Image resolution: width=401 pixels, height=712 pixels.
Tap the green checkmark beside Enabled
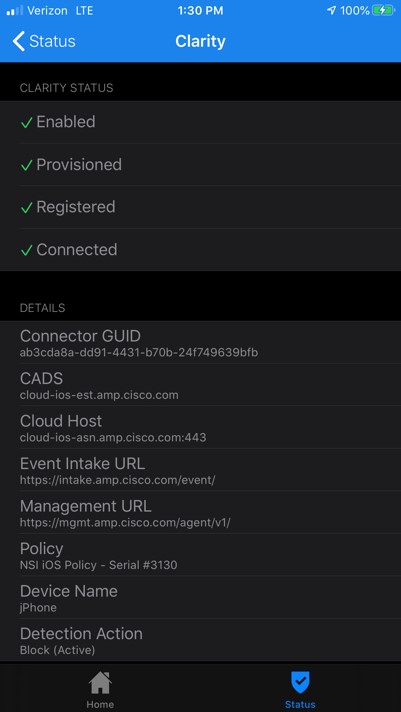coord(27,123)
